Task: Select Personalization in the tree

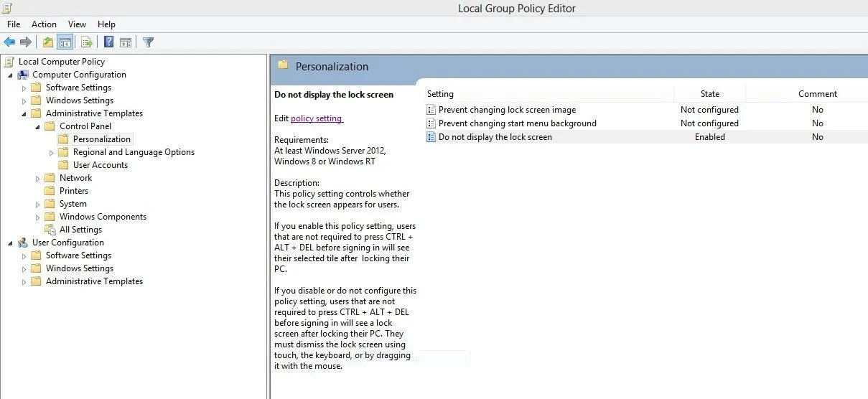Action: pyautogui.click(x=102, y=139)
